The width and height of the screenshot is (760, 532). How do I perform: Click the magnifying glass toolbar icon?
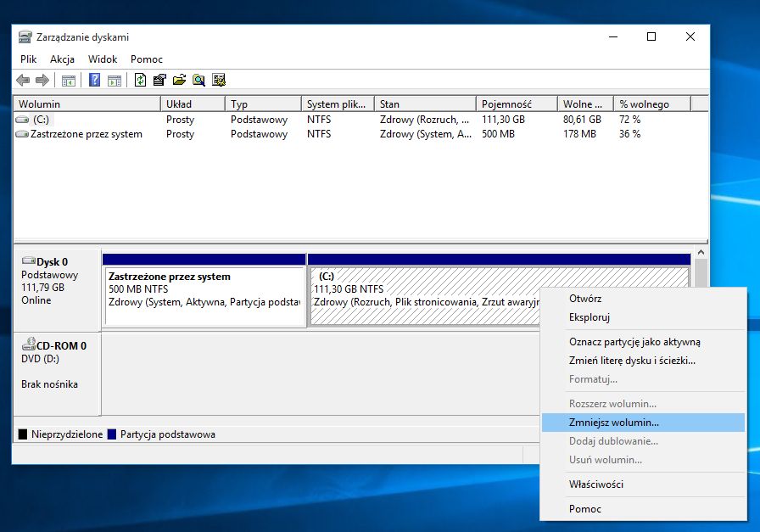(198, 81)
